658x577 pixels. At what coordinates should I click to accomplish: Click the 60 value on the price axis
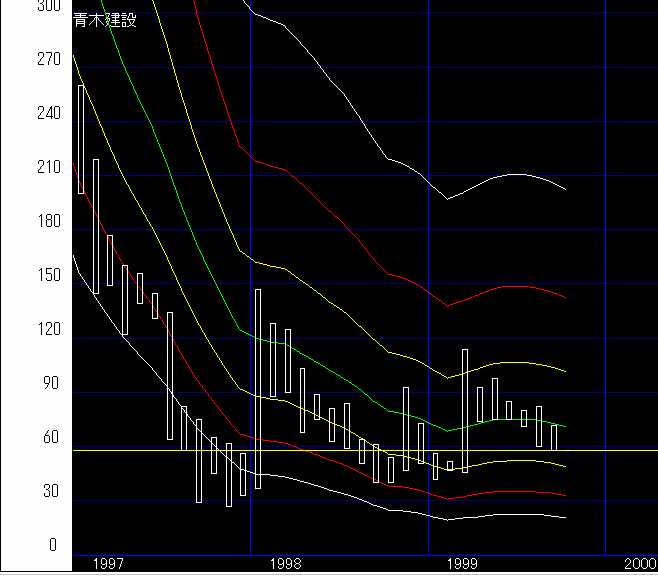(x=46, y=438)
